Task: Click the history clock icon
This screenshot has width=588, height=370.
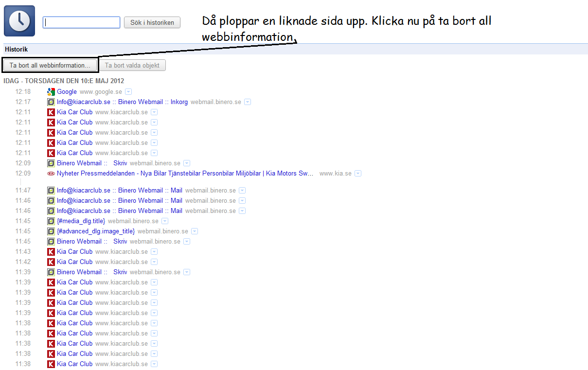Action: click(19, 21)
